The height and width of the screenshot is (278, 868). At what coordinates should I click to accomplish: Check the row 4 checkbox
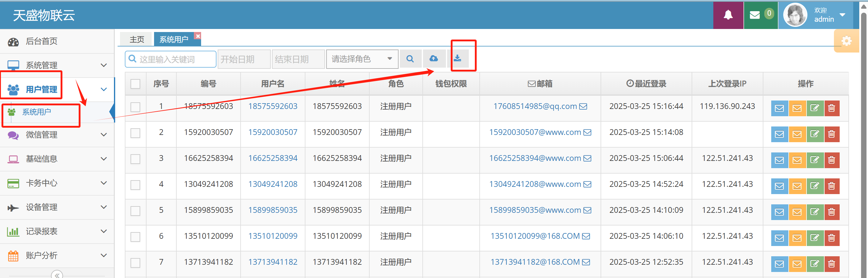135,185
